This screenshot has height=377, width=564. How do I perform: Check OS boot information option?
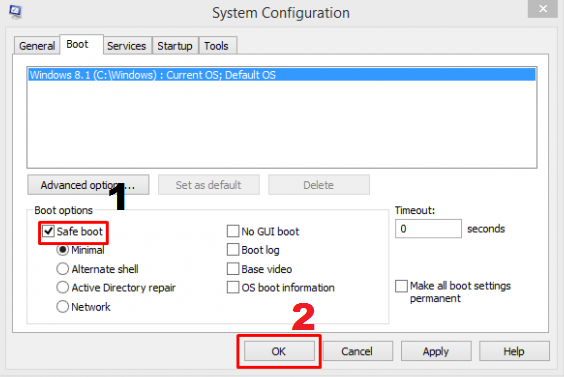click(x=233, y=287)
